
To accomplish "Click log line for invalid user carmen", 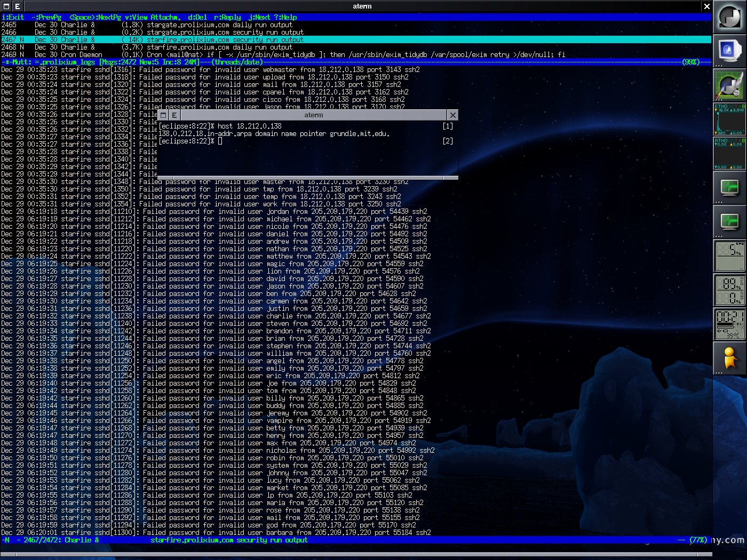I will tap(214, 301).
